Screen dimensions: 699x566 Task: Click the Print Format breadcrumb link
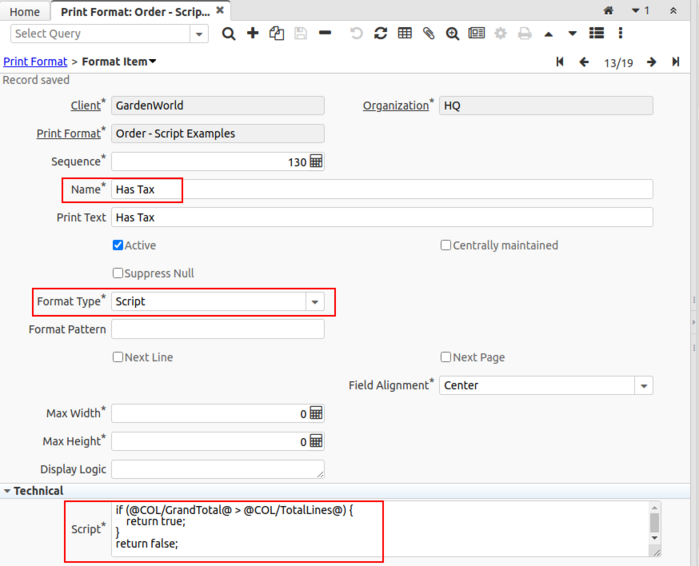coord(35,62)
